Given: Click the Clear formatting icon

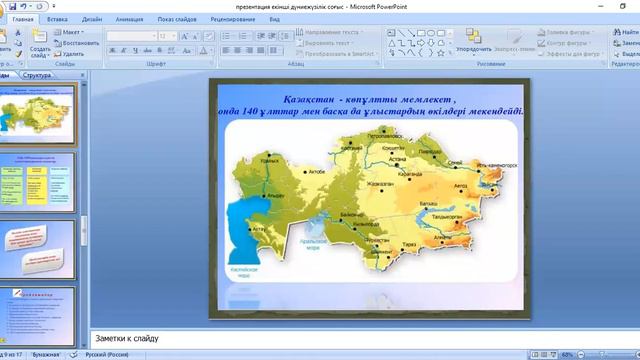Looking at the screenshot, I should (x=209, y=36).
